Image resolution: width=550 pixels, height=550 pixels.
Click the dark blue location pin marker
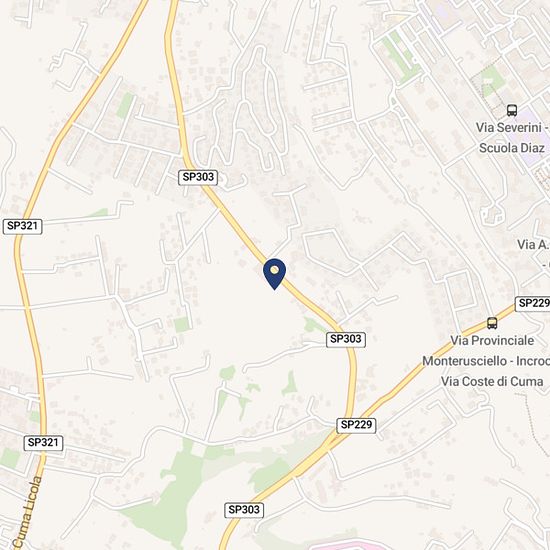275,274
